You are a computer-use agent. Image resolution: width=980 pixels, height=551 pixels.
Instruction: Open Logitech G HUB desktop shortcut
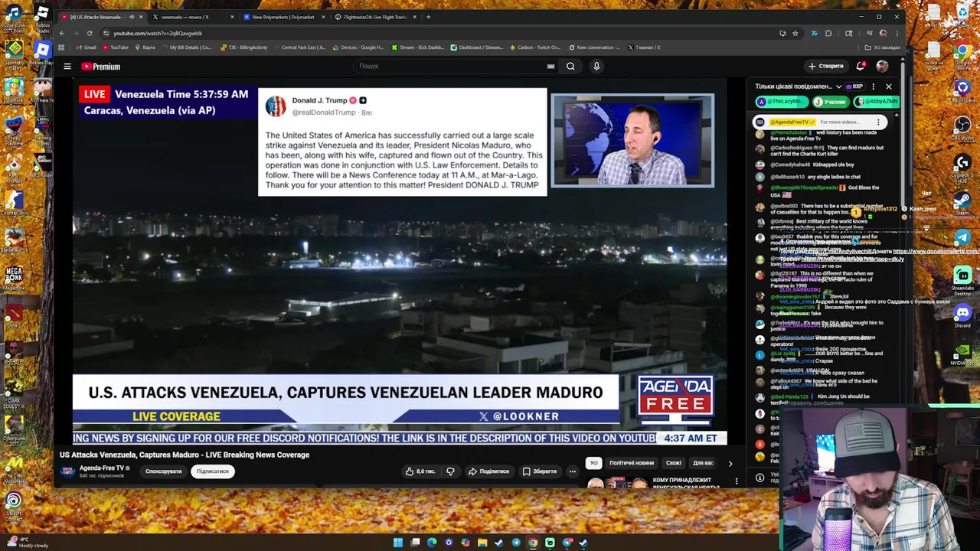pos(962,167)
